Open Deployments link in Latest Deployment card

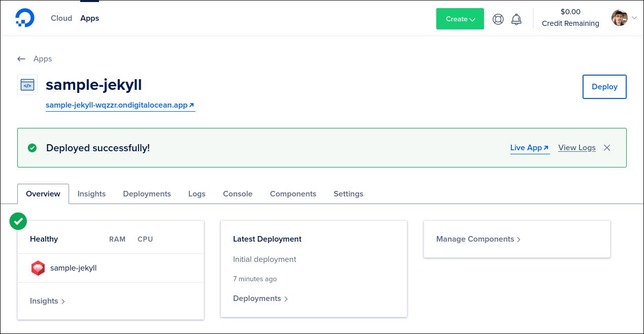261,298
